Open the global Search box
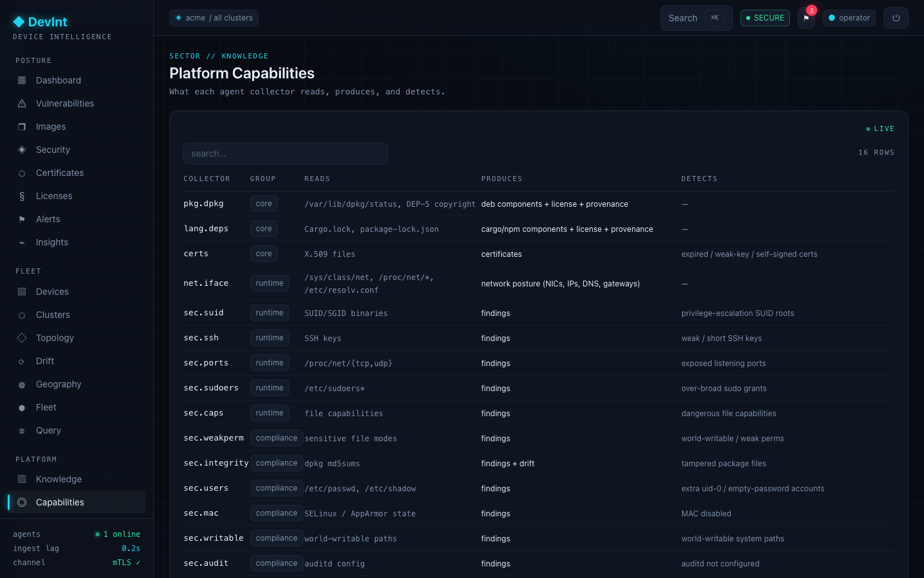 696,18
